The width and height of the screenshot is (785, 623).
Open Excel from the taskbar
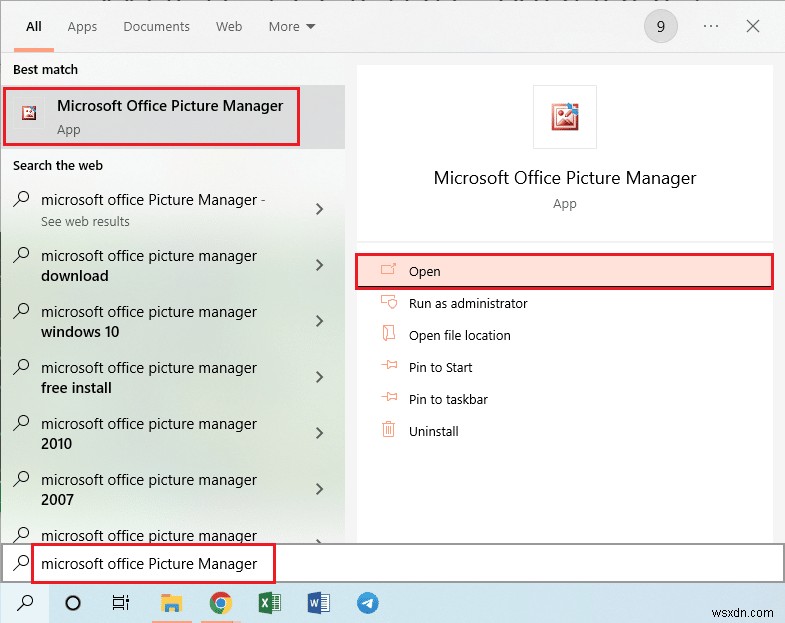click(269, 603)
